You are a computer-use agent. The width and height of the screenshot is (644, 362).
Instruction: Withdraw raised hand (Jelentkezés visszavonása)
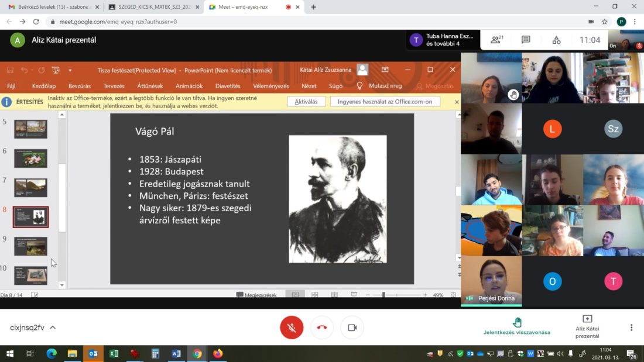coord(517,327)
